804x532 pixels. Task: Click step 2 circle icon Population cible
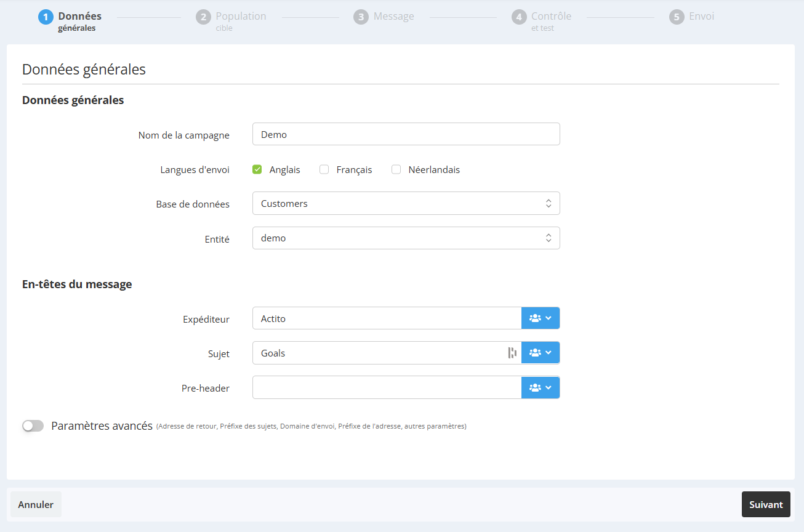[x=203, y=17]
